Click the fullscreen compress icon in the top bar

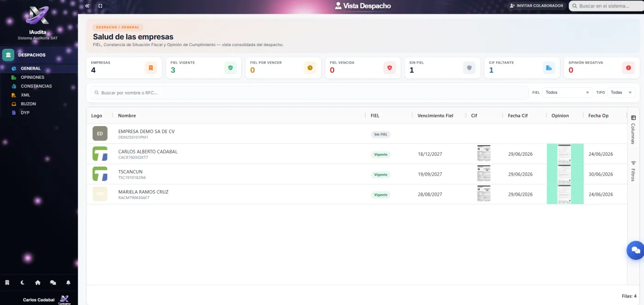[x=100, y=6]
